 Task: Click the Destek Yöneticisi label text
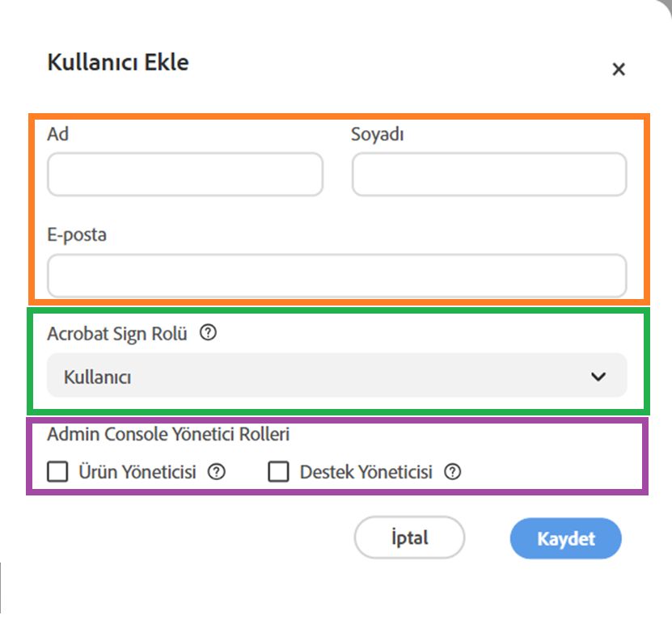pyautogui.click(x=366, y=472)
